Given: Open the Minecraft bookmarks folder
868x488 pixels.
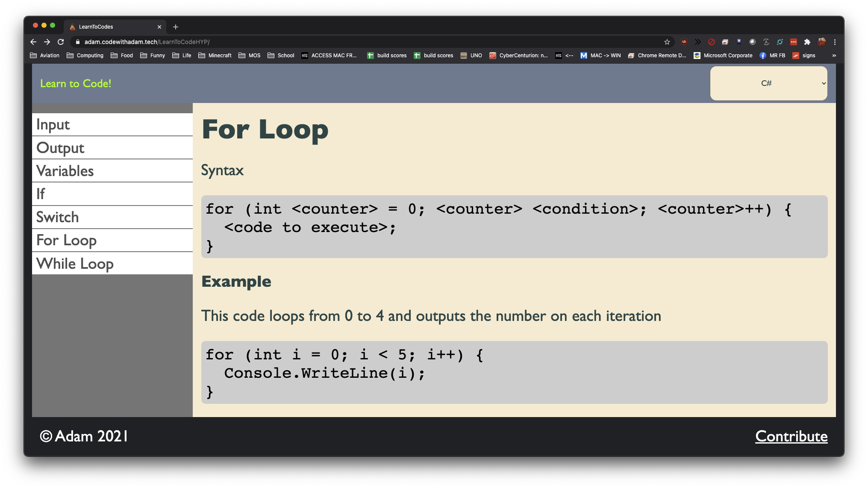Looking at the screenshot, I should pyautogui.click(x=215, y=56).
